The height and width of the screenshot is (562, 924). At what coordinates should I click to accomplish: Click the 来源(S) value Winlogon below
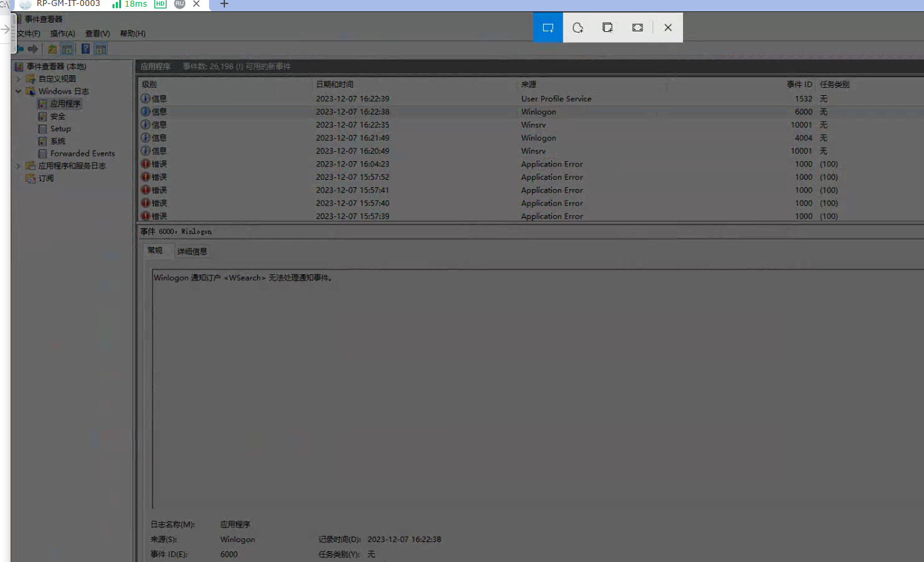click(x=238, y=539)
